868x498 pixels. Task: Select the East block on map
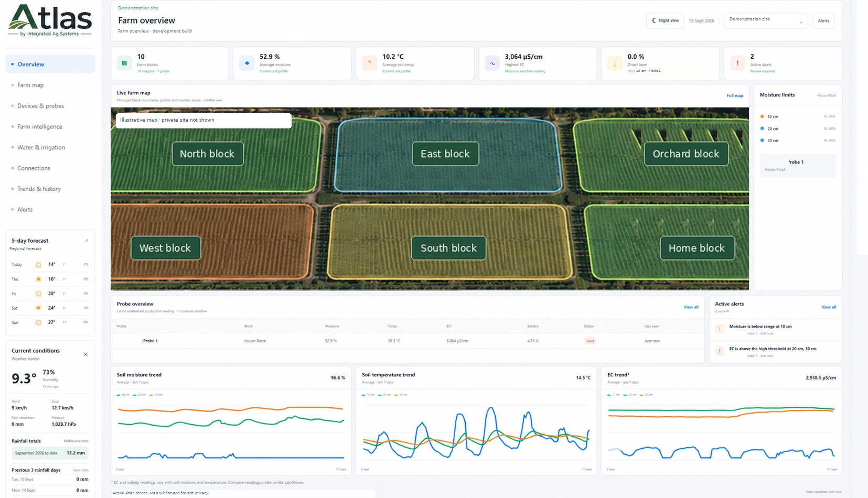point(445,154)
